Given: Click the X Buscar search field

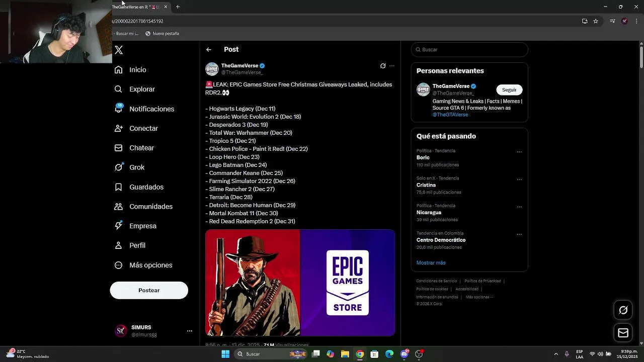Looking at the screenshot, I should [469, 49].
